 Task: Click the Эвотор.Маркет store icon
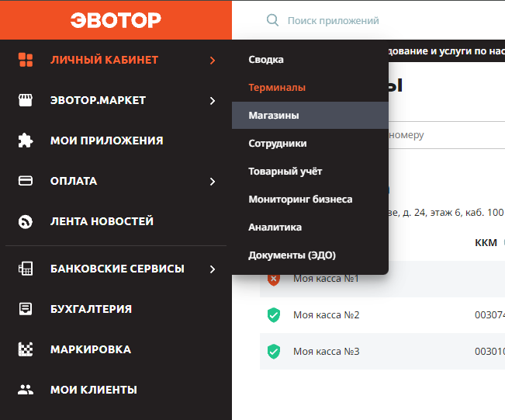coord(26,100)
